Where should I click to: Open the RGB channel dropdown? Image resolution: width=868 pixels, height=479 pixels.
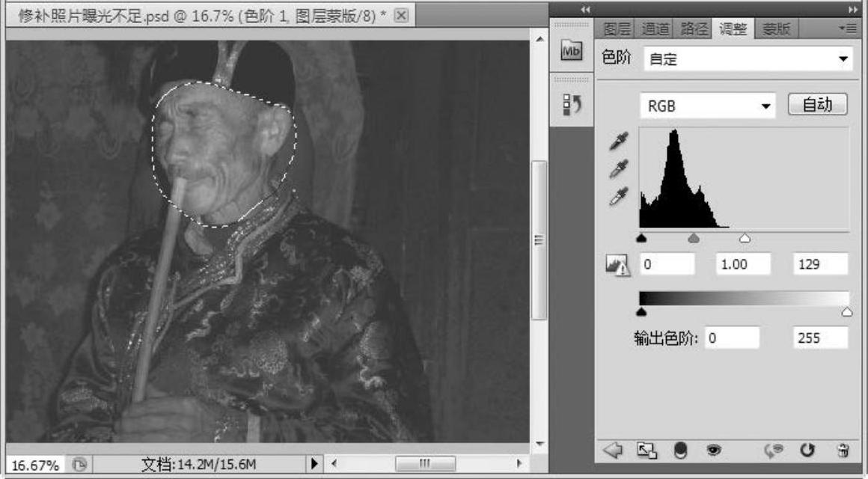click(708, 106)
